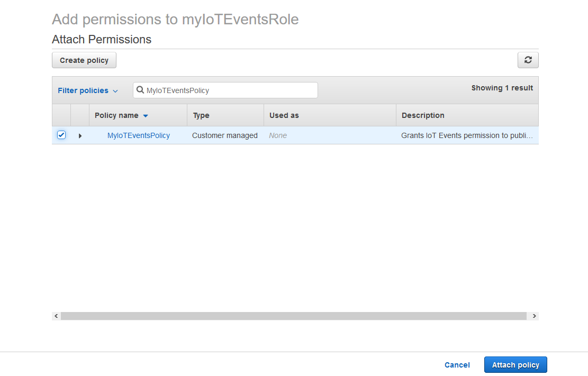Image resolution: width=588 pixels, height=376 pixels.
Task: Click the truncated Grants IoT Events description cell
Action: point(466,135)
